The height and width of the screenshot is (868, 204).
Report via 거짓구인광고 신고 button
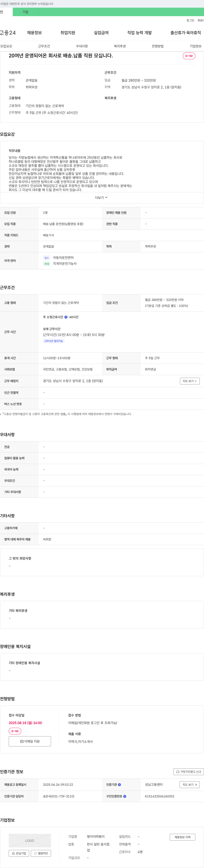pyautogui.click(x=188, y=772)
